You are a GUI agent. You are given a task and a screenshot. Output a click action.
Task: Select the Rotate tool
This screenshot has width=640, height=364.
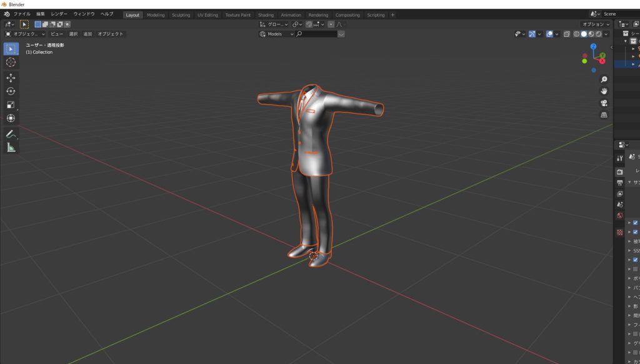pos(11,91)
